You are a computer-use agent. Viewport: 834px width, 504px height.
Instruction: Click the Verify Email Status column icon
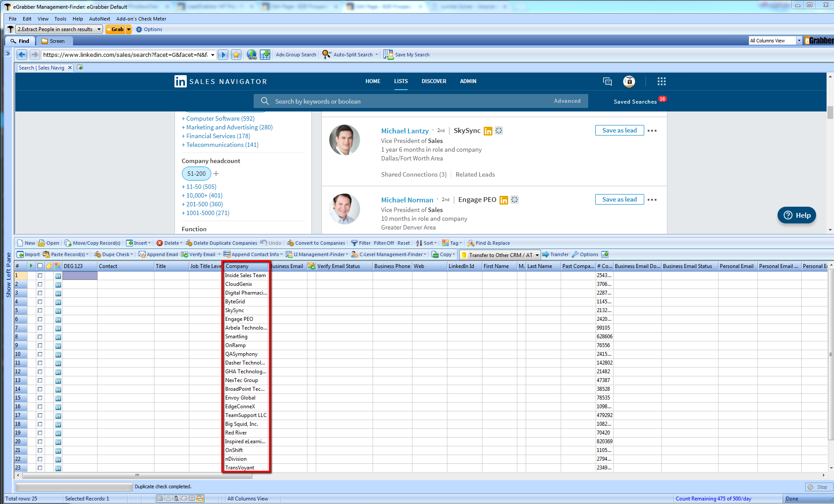tap(311, 266)
